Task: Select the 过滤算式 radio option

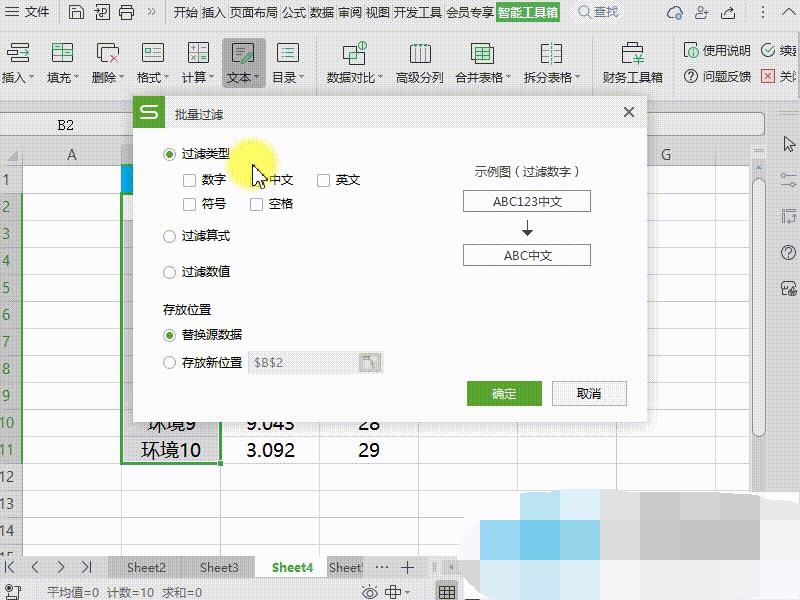Action: (x=170, y=237)
